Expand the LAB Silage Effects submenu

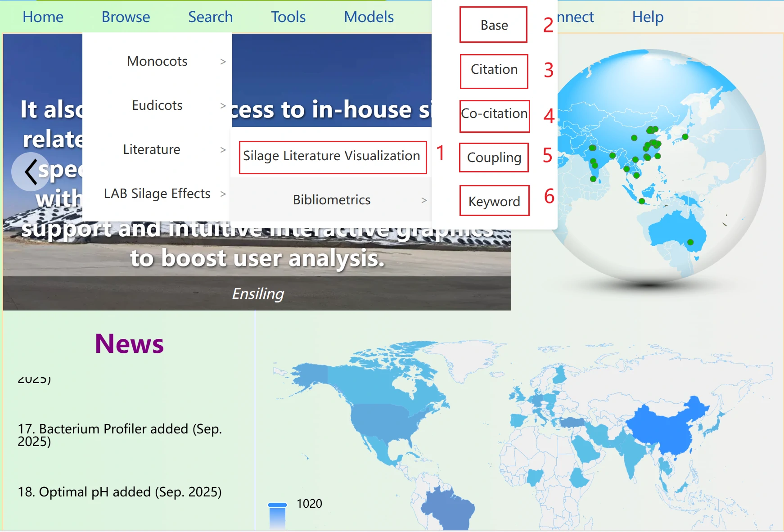[156, 194]
